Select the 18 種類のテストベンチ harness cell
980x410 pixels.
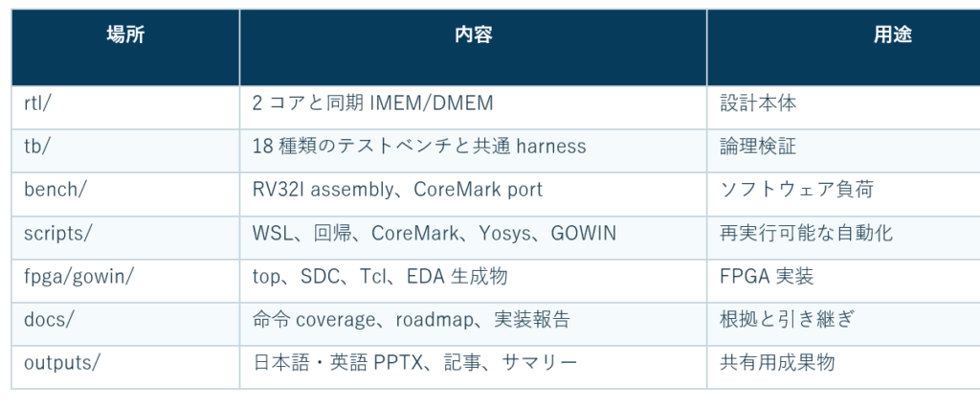click(x=473, y=150)
